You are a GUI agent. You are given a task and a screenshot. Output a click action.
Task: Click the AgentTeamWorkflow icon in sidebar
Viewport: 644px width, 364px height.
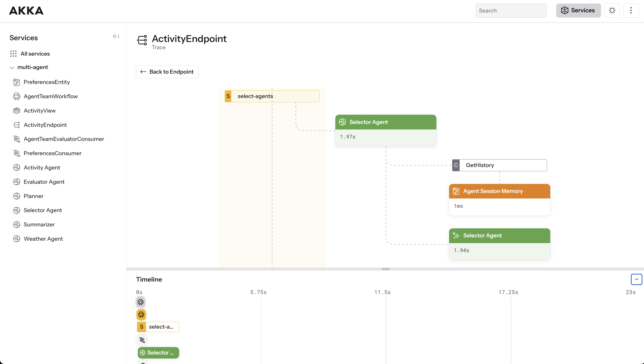point(16,96)
